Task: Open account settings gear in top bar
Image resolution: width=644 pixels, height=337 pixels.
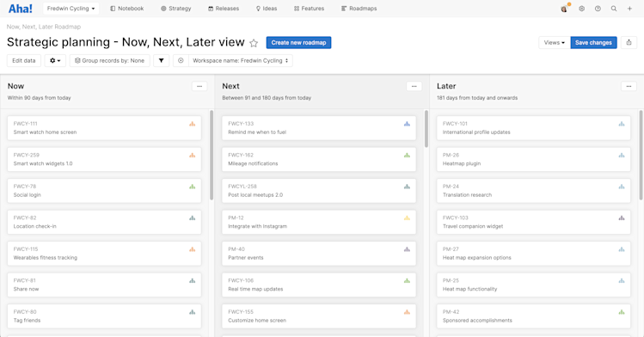Action: click(581, 9)
